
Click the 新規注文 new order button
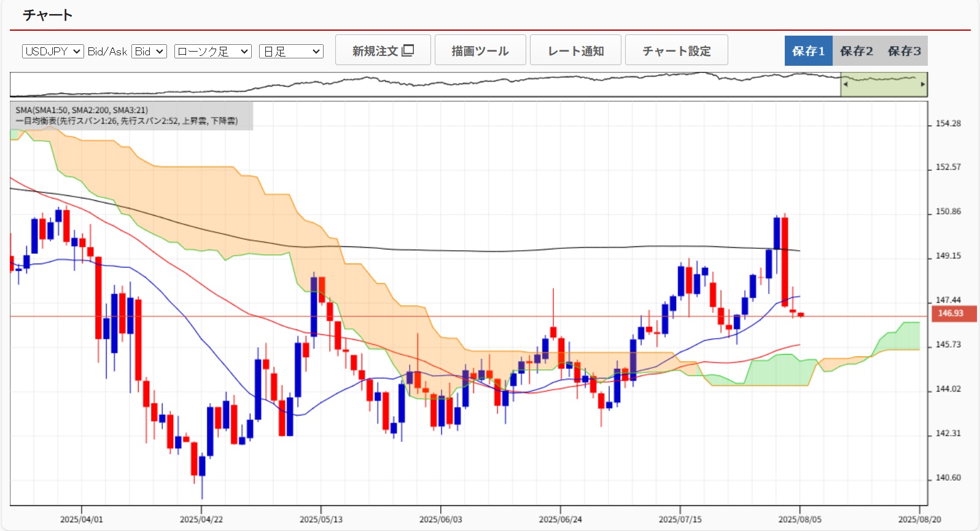(x=383, y=50)
